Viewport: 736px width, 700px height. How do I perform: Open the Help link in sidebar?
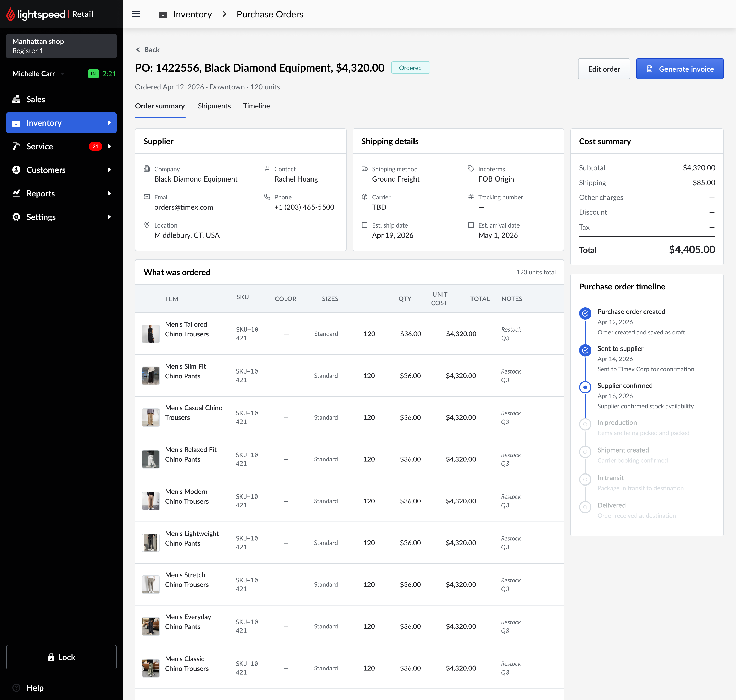(35, 688)
